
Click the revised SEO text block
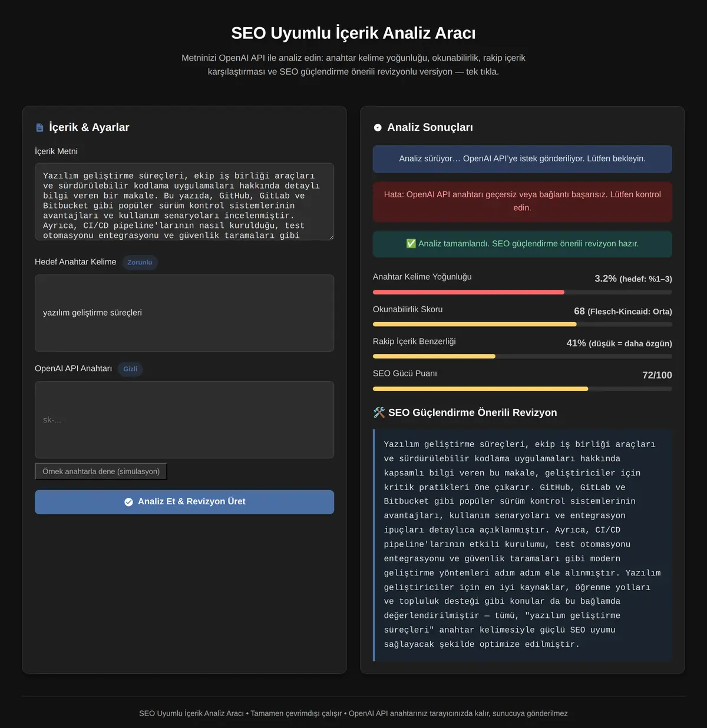pyautogui.click(x=522, y=545)
